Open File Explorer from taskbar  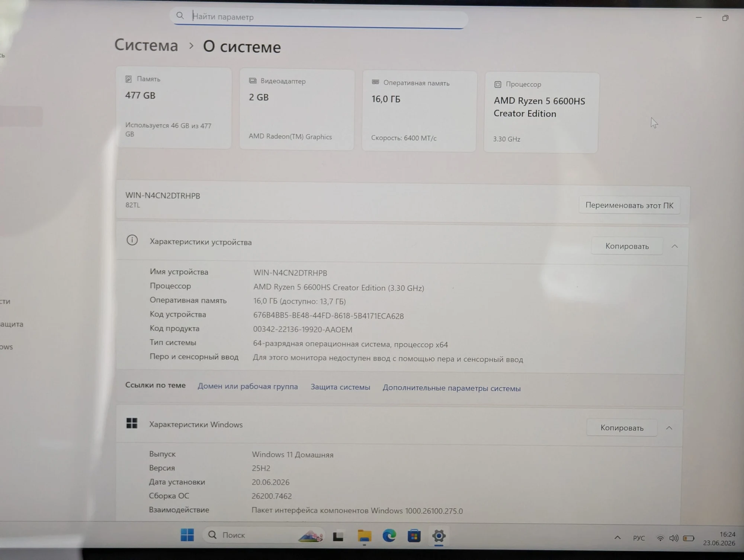pyautogui.click(x=364, y=536)
